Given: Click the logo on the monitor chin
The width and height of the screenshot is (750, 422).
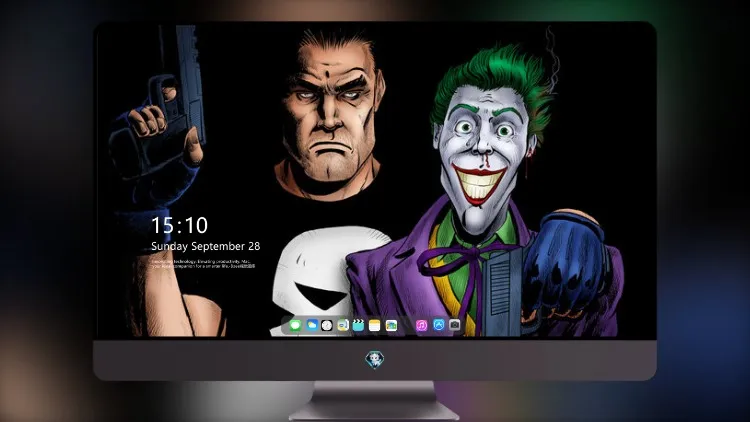Looking at the screenshot, I should (375, 359).
